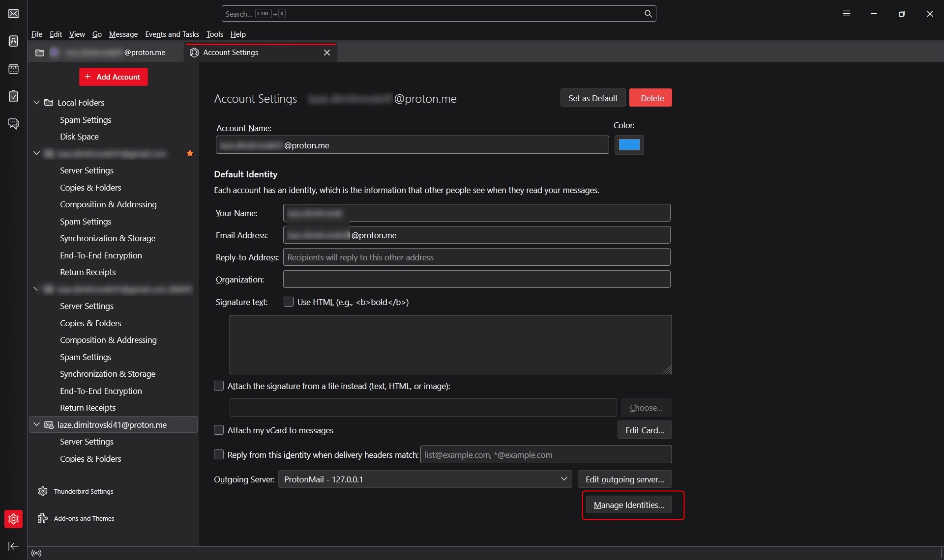
Task: Open the File menu
Action: (36, 34)
